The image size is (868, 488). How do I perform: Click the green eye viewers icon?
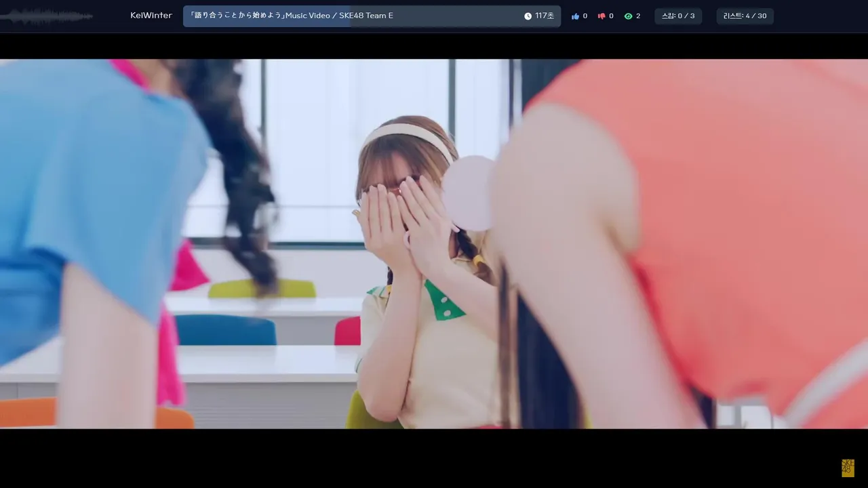pyautogui.click(x=628, y=16)
